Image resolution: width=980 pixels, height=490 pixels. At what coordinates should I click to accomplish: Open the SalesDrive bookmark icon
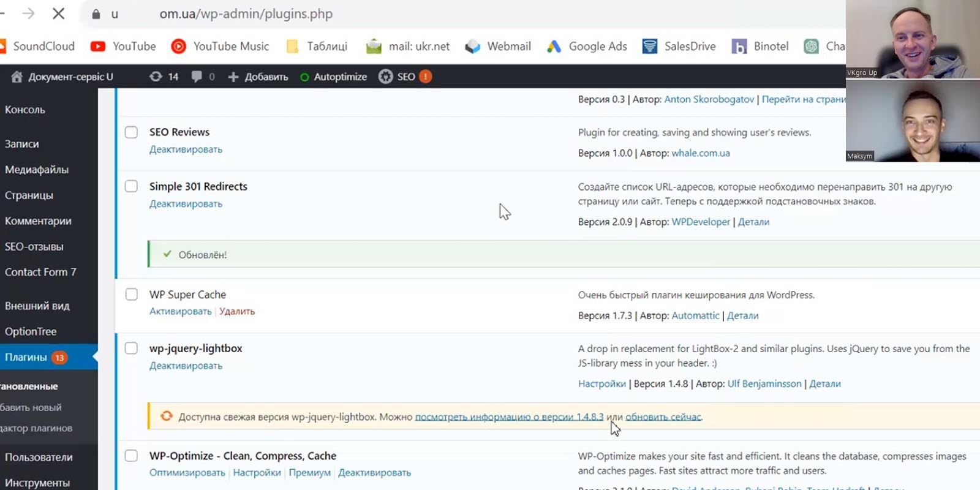pos(650,47)
